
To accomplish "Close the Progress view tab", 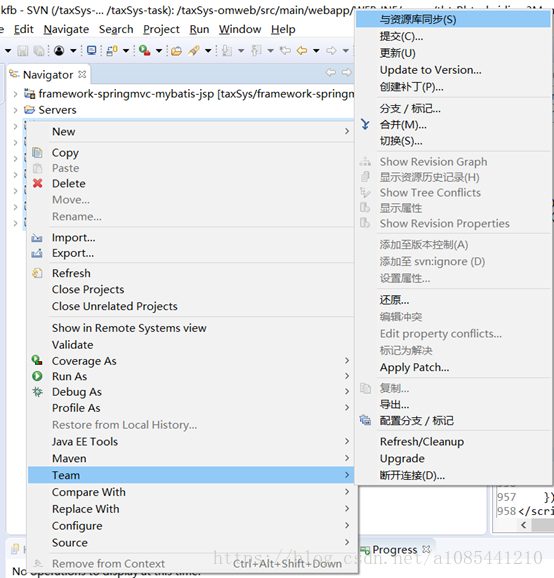I will point(426,549).
